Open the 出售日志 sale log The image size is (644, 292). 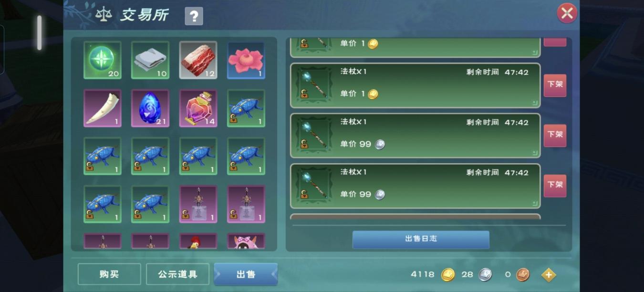pyautogui.click(x=421, y=240)
